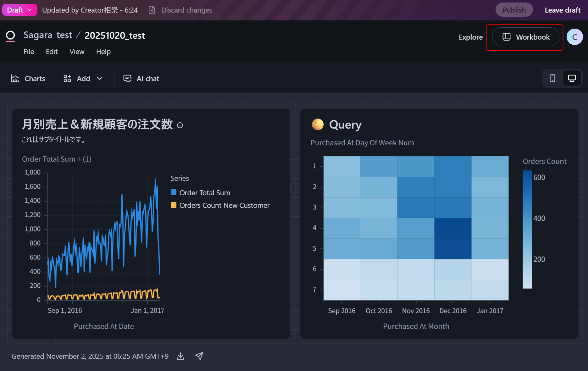The width and height of the screenshot is (588, 371).
Task: Open the View menu
Action: tap(77, 52)
